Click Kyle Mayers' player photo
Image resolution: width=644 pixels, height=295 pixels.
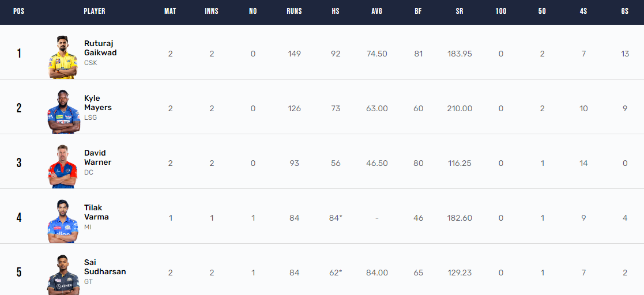[62, 111]
